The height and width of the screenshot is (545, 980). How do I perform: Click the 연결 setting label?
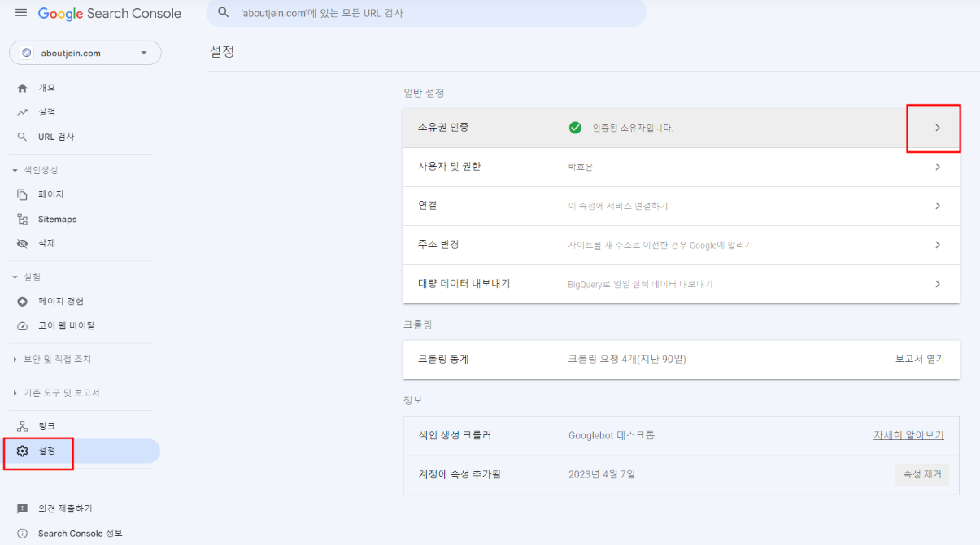pyautogui.click(x=427, y=206)
